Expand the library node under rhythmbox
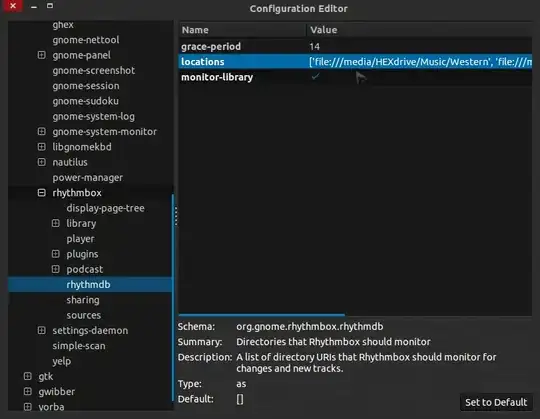The image size is (540, 419). (x=55, y=223)
